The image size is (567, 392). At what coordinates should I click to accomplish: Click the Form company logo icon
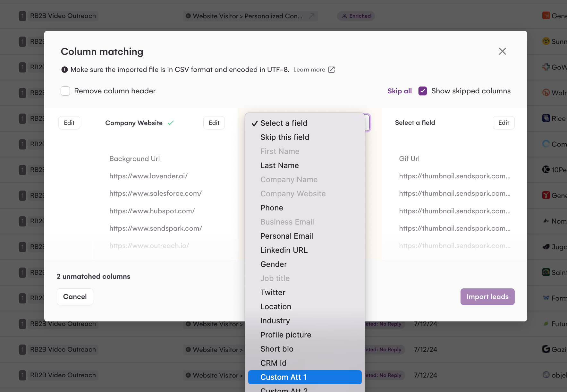tap(546, 298)
